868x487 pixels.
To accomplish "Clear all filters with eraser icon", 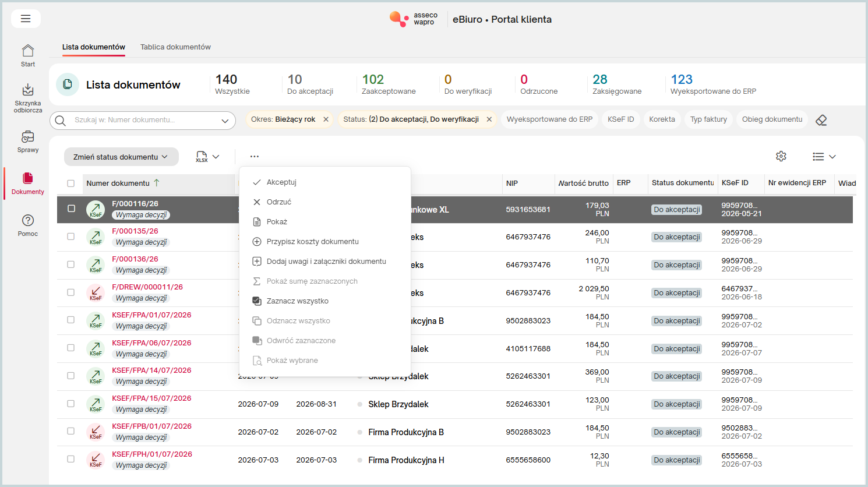I will pyautogui.click(x=821, y=120).
